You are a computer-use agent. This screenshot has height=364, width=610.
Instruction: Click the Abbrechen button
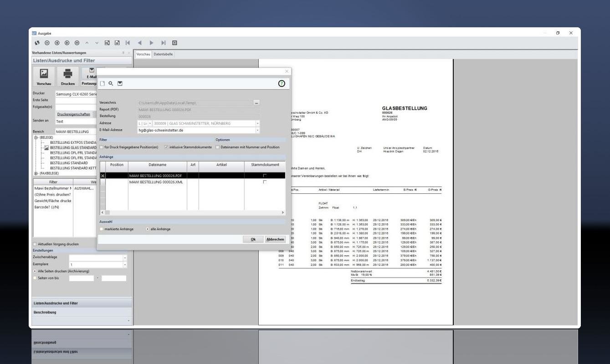(x=275, y=239)
